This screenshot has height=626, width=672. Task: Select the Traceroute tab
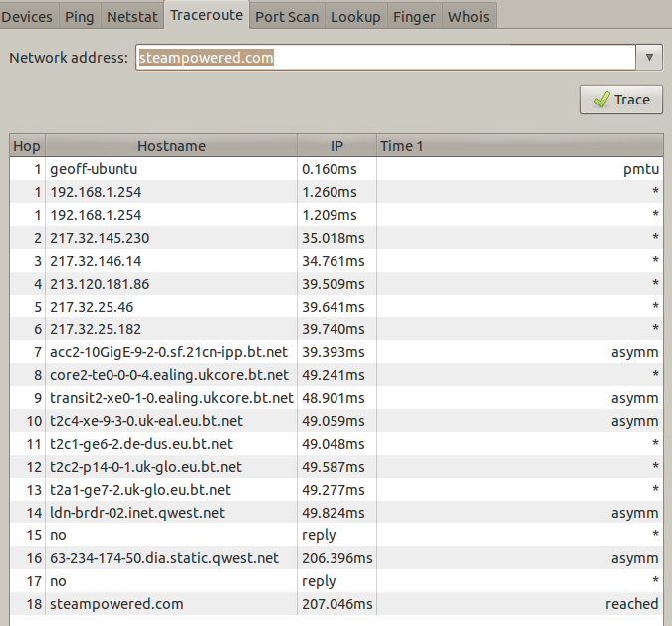pos(206,15)
